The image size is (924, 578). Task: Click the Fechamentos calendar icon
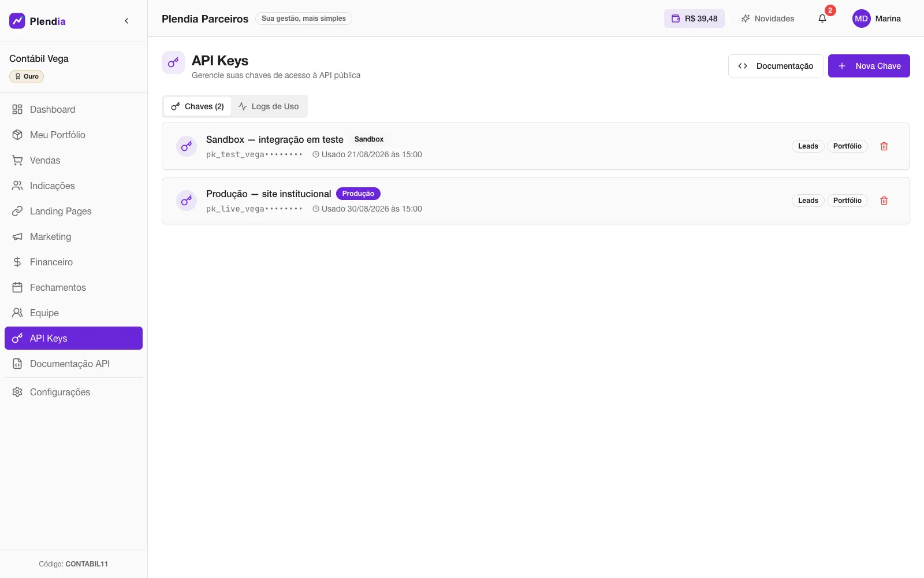click(x=17, y=287)
